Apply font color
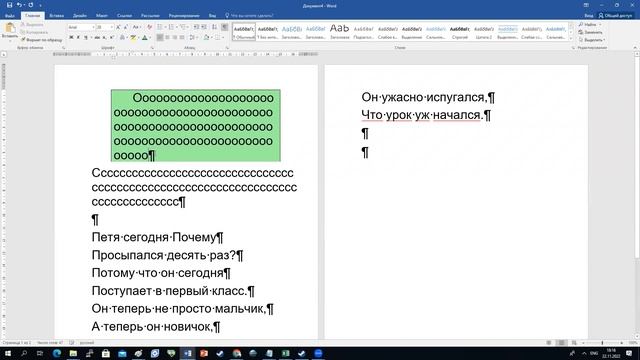 coord(145,37)
